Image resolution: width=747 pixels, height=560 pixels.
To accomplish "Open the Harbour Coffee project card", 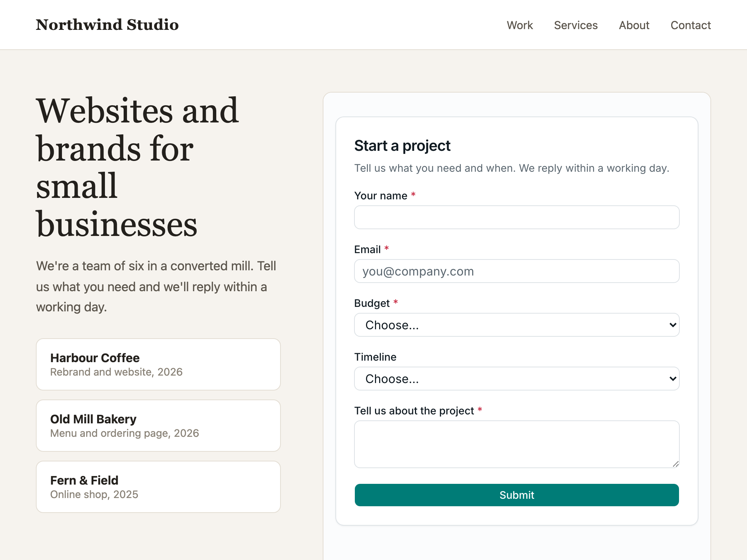I will 158,364.
